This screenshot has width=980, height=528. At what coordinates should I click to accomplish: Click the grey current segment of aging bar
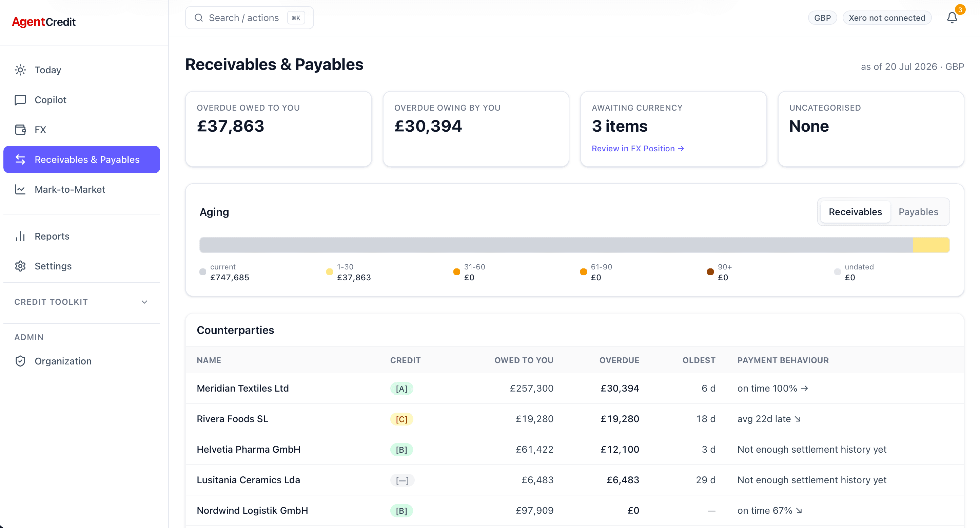pos(556,245)
